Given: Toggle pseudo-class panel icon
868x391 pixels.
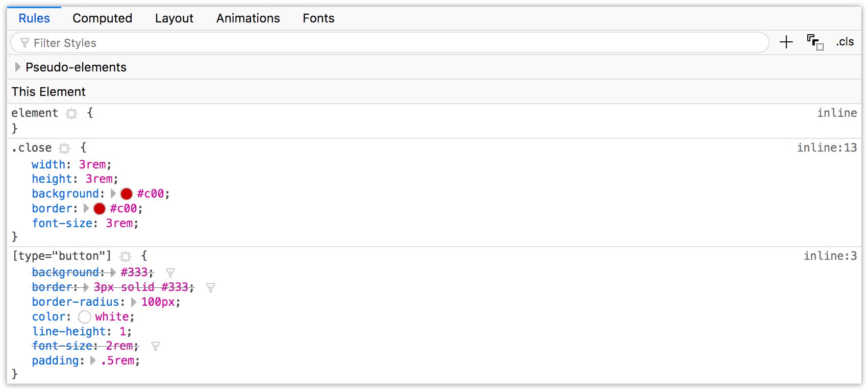Looking at the screenshot, I should pos(815,42).
